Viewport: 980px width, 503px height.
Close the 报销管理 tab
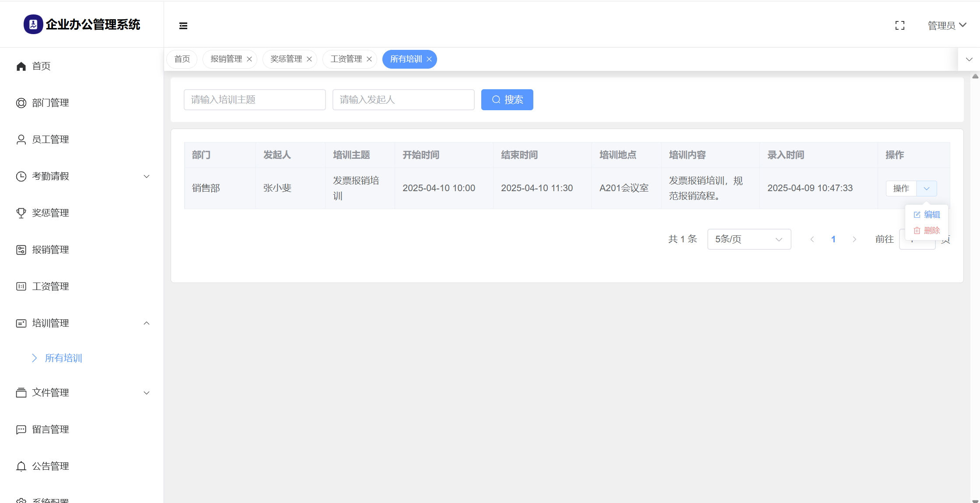point(249,59)
